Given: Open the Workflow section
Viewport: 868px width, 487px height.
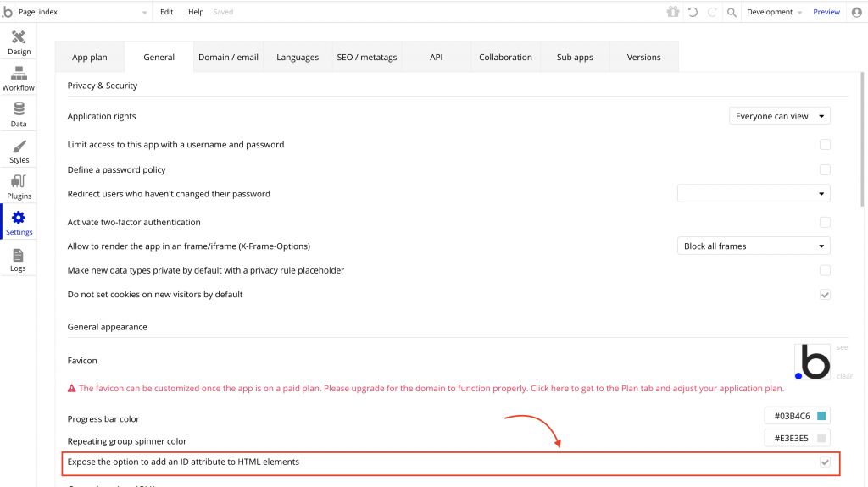Looking at the screenshot, I should (x=19, y=79).
